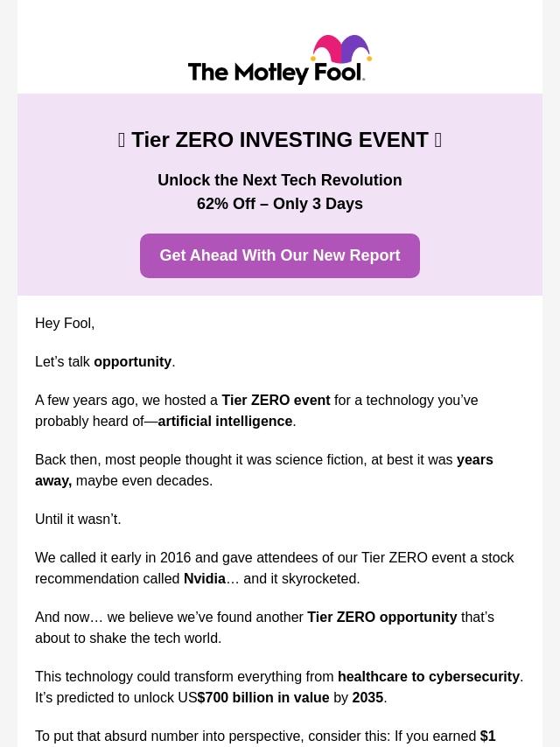Click the Hey Fool greeting line
The height and width of the screenshot is (747, 560).
tap(65, 324)
